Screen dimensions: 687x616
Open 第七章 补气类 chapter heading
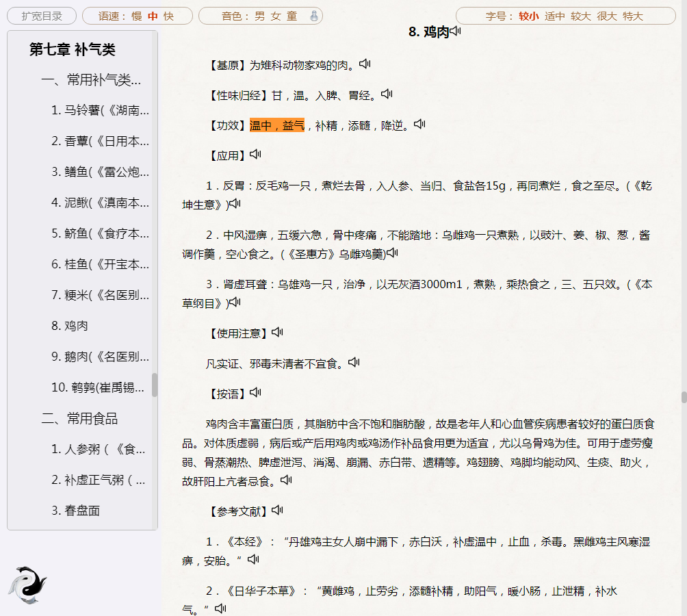pyautogui.click(x=72, y=49)
